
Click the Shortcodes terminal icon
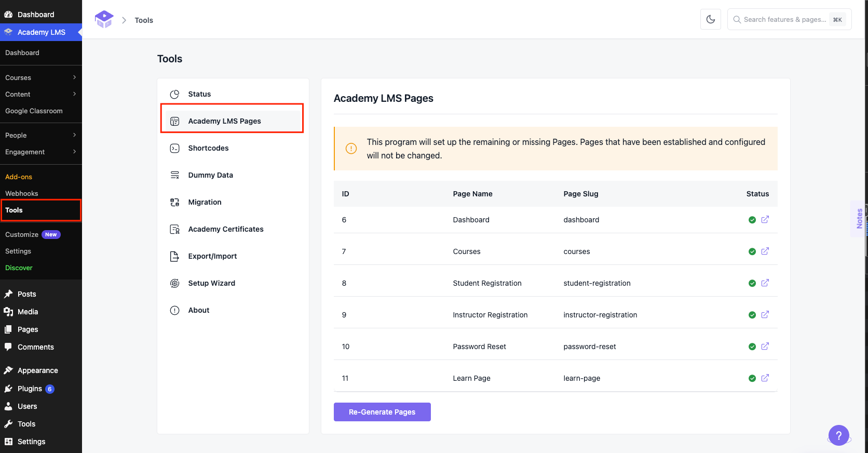click(175, 148)
